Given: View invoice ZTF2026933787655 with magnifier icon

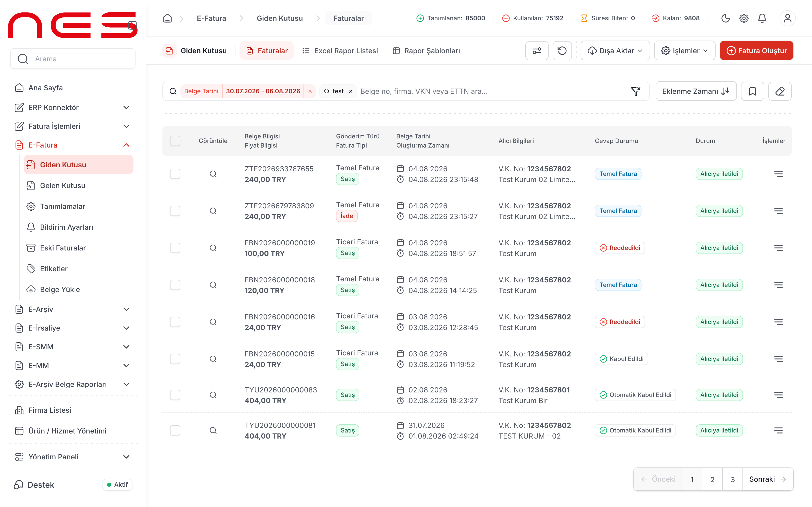Looking at the screenshot, I should click(213, 174).
